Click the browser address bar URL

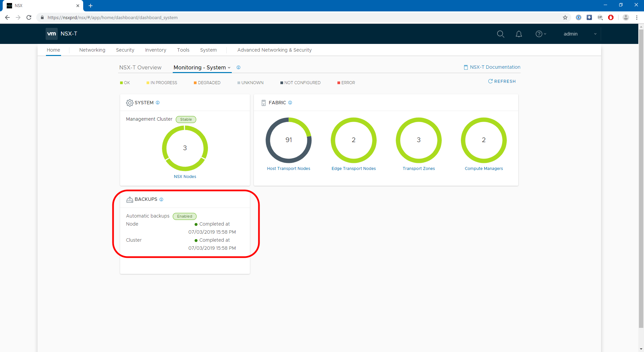pos(112,17)
